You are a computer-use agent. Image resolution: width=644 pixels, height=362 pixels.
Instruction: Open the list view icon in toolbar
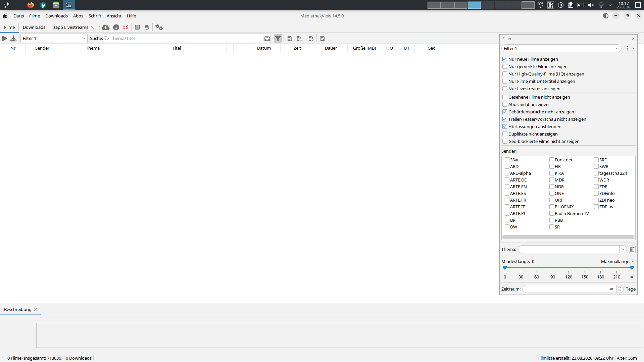click(x=137, y=27)
